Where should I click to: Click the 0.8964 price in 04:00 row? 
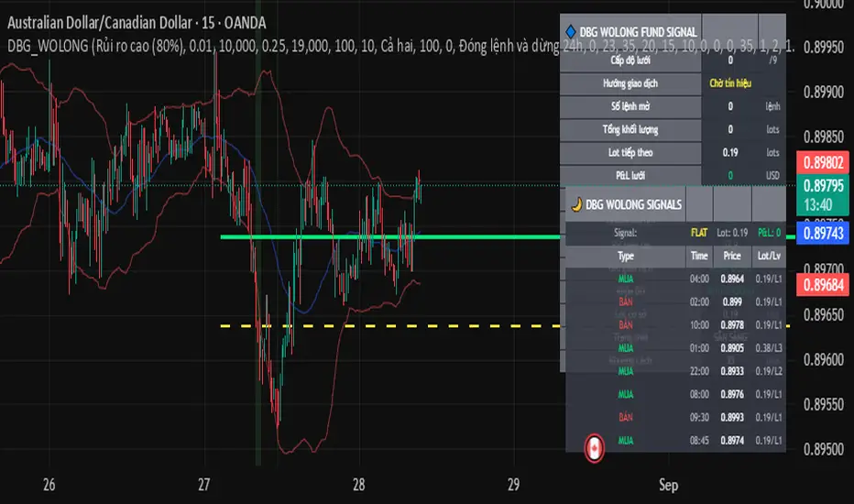(732, 279)
